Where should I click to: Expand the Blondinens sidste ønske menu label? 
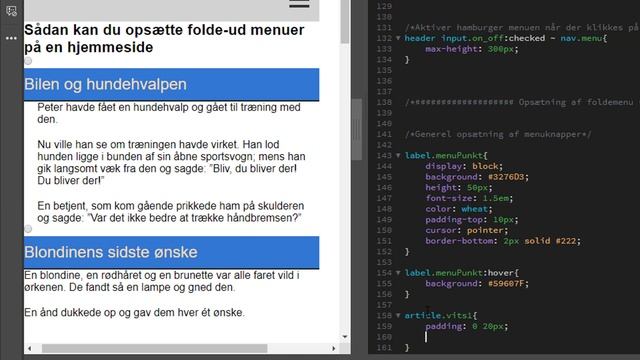coord(171,252)
